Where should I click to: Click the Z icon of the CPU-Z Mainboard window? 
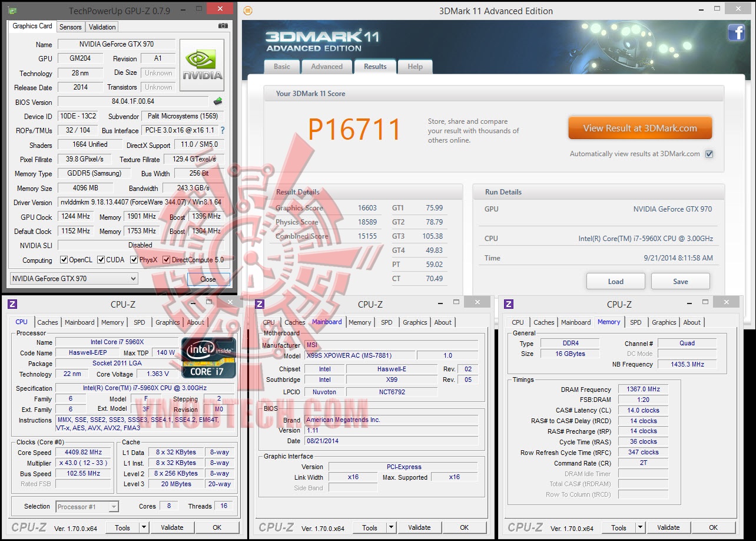point(260,304)
